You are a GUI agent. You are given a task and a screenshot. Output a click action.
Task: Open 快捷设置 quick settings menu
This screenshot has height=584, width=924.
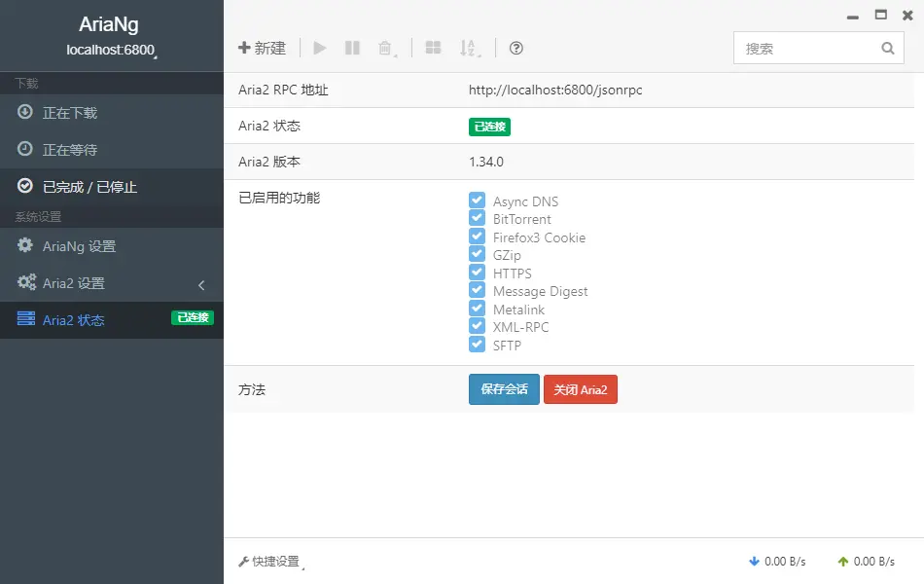tap(271, 562)
